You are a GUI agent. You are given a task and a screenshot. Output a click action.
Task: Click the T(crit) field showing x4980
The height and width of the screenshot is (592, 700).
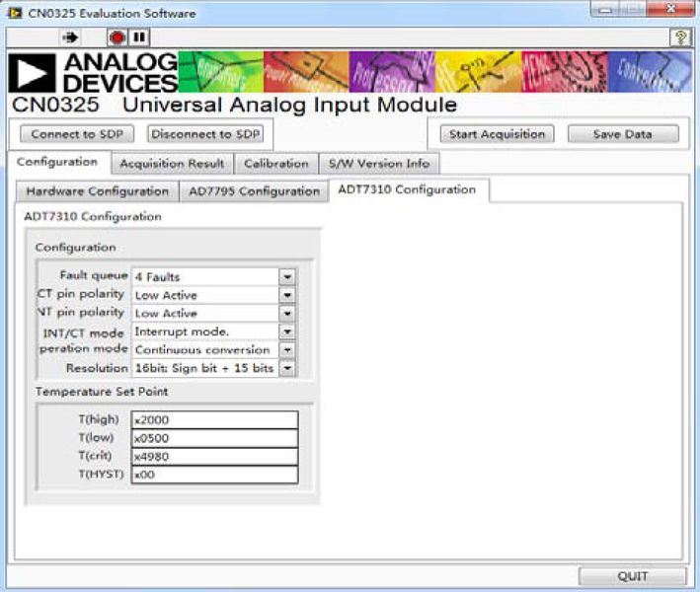[x=214, y=457]
